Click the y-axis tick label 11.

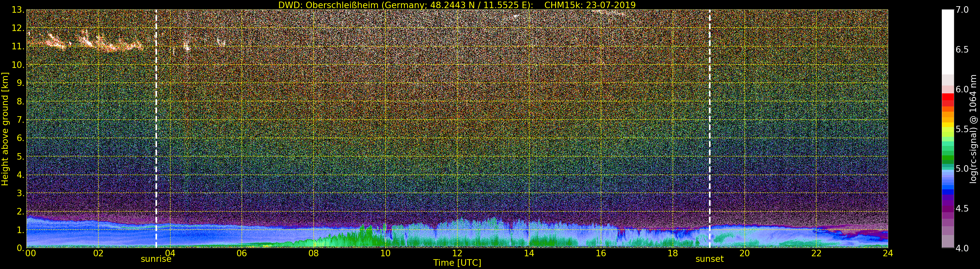[x=18, y=46]
